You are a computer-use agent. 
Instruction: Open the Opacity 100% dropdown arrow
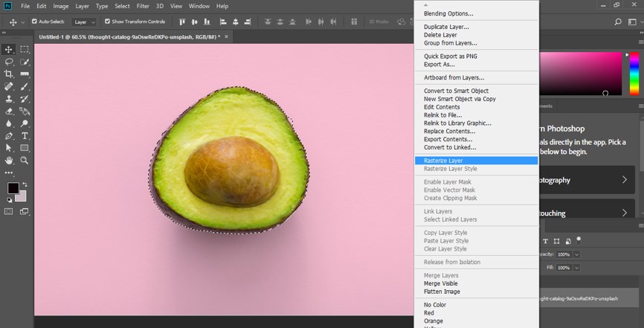[576, 254]
